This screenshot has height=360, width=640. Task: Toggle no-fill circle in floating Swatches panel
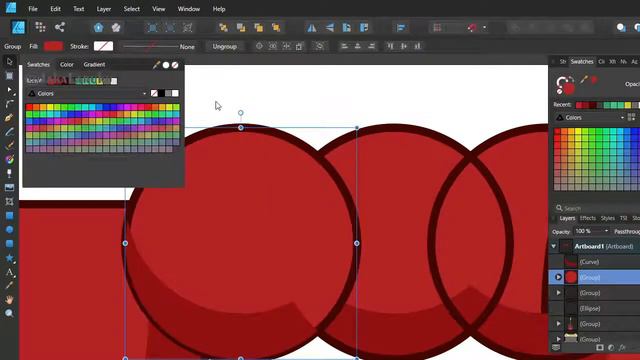coord(175,65)
